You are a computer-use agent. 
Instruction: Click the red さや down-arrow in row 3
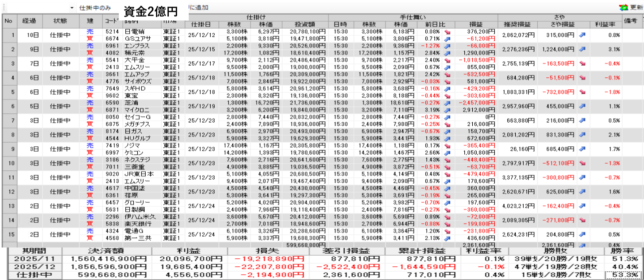pos(582,63)
